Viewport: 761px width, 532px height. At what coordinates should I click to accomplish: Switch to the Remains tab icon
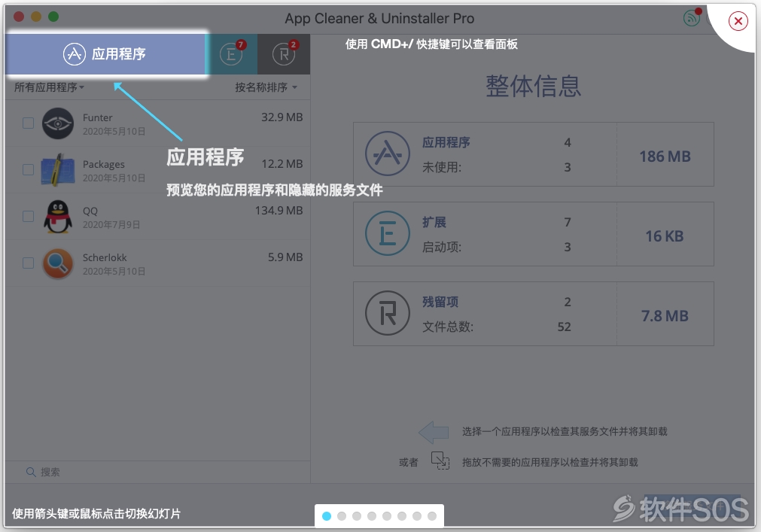[284, 54]
